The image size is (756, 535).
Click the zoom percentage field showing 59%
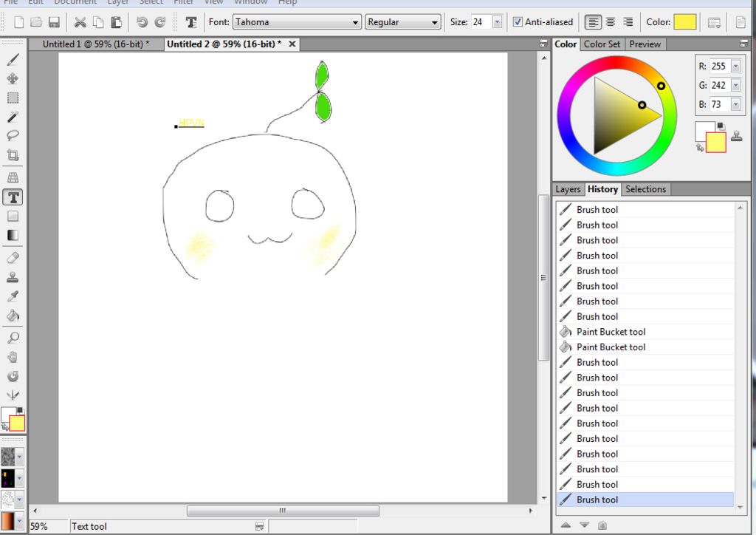[48, 527]
